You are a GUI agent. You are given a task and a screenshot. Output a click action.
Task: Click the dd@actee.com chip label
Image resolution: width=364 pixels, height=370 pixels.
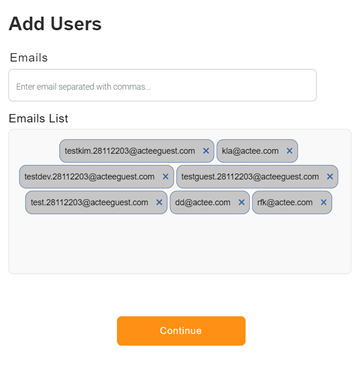[203, 202]
